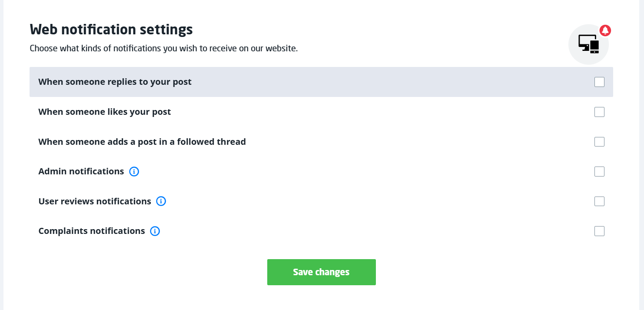Click the 'adds a post in a followed thread' label
Image resolution: width=644 pixels, height=310 pixels.
[142, 142]
